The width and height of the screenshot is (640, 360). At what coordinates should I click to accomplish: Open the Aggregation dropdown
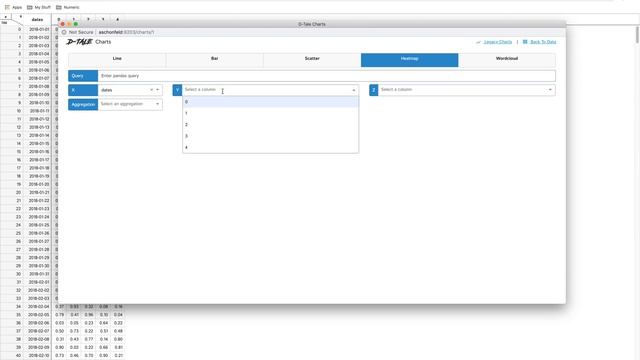click(130, 104)
